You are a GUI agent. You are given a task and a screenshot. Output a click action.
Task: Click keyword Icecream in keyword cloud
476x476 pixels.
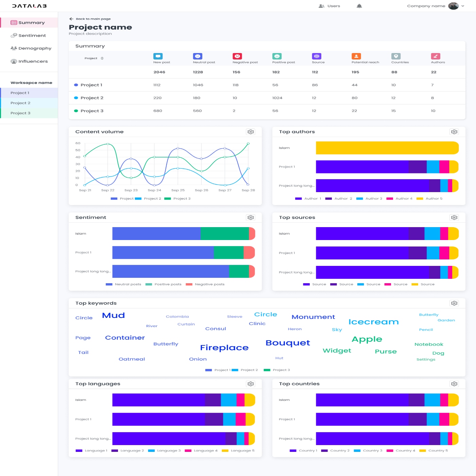(x=373, y=322)
